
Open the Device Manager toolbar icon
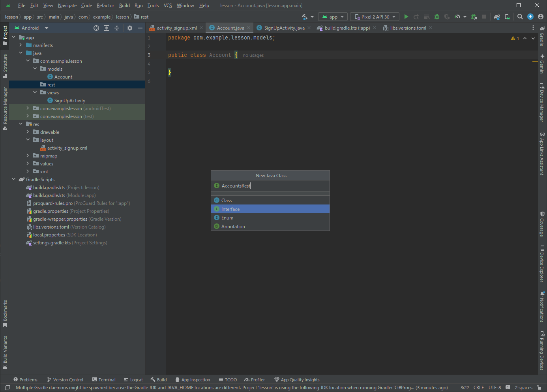pos(507,17)
